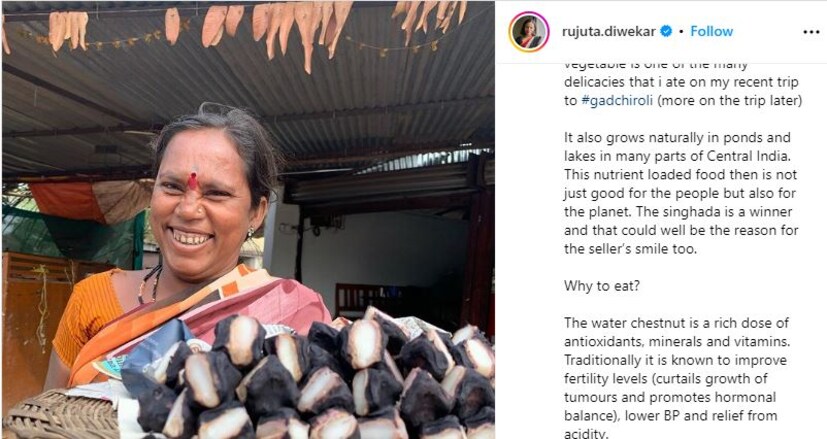Click the "delicacies that i ate" caption line
This screenshot has width=827, height=439.
pos(681,82)
